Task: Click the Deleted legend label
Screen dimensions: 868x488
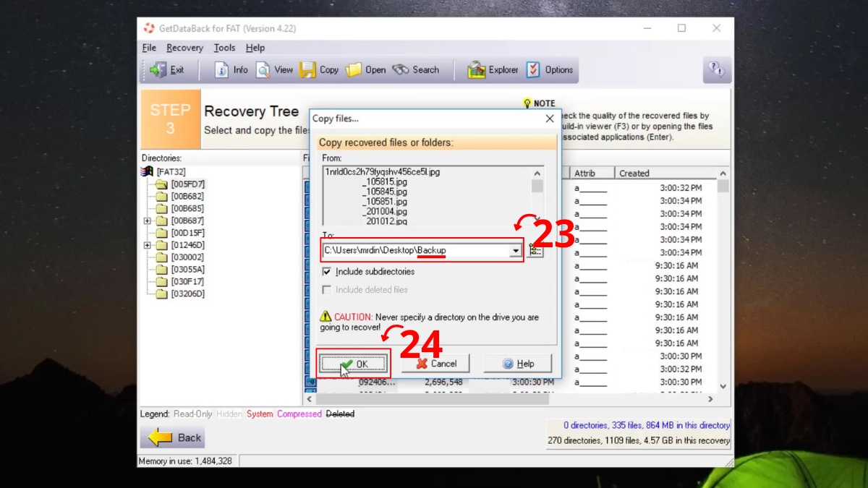Action: 340,414
